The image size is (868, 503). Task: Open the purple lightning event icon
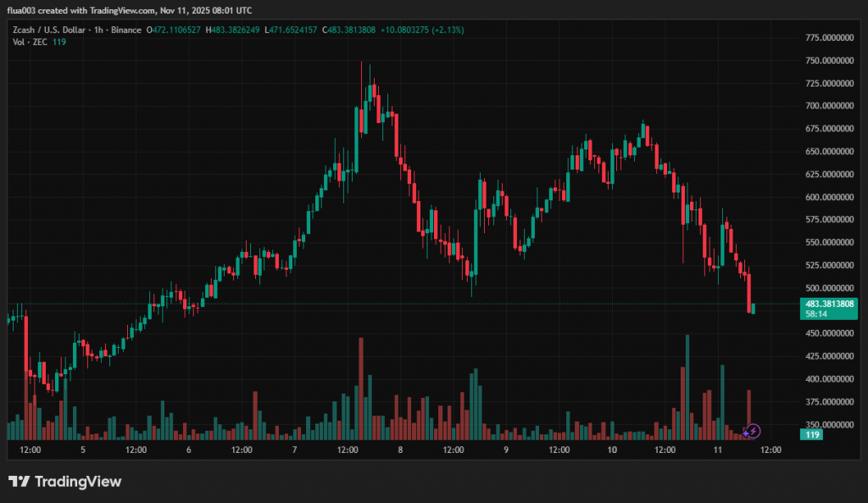pos(754,432)
